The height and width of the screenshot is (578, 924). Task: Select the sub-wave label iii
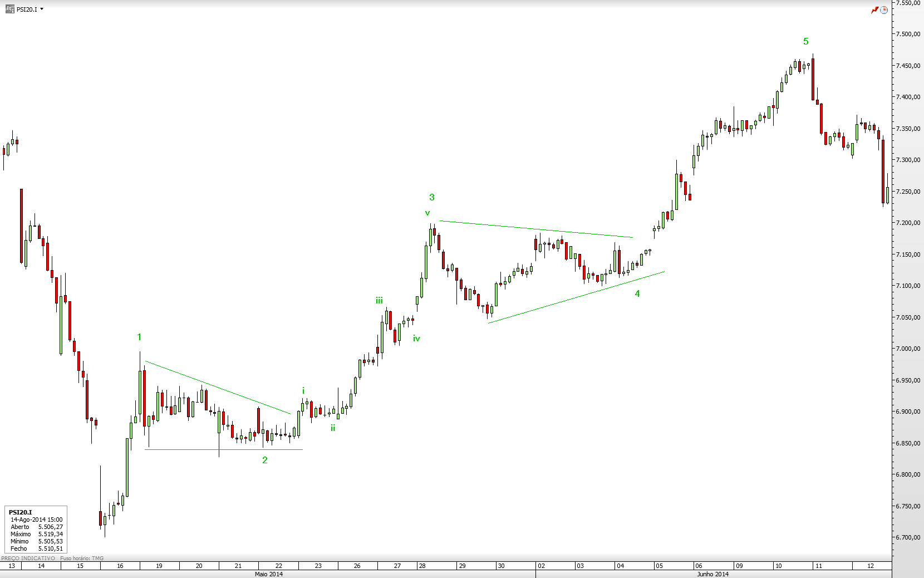(379, 301)
